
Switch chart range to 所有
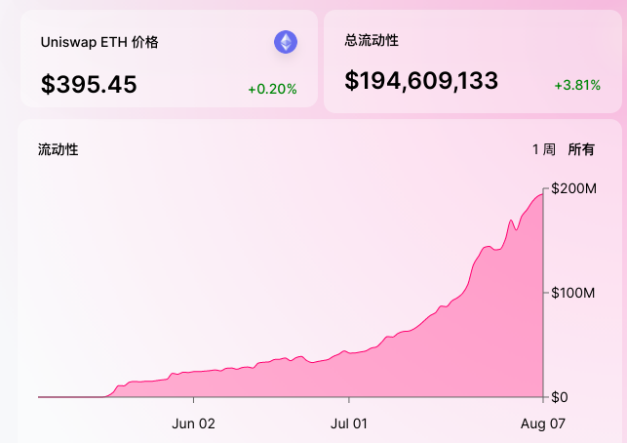tap(581, 150)
